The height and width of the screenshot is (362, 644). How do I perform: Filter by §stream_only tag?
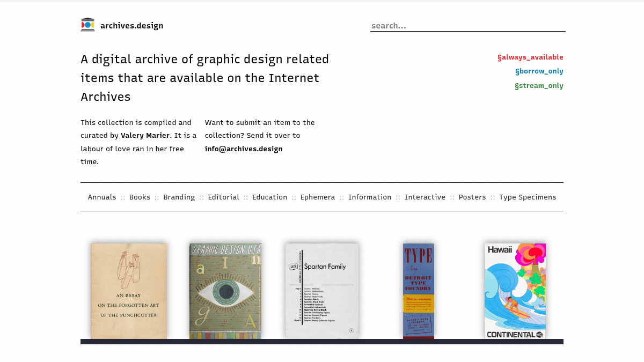tap(539, 86)
